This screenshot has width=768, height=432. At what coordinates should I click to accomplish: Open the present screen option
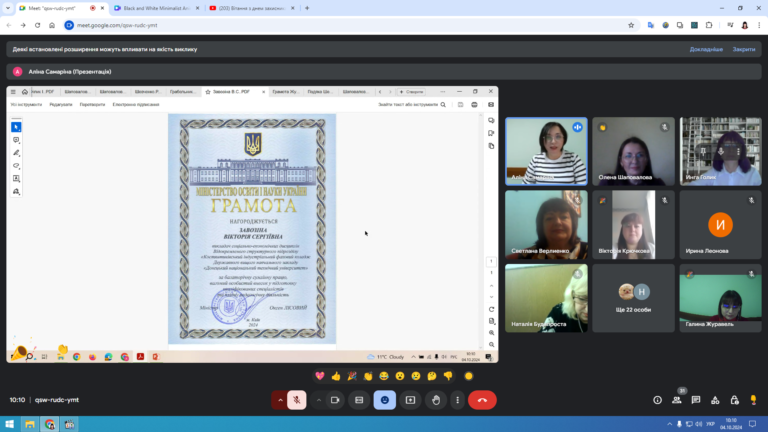click(x=410, y=400)
